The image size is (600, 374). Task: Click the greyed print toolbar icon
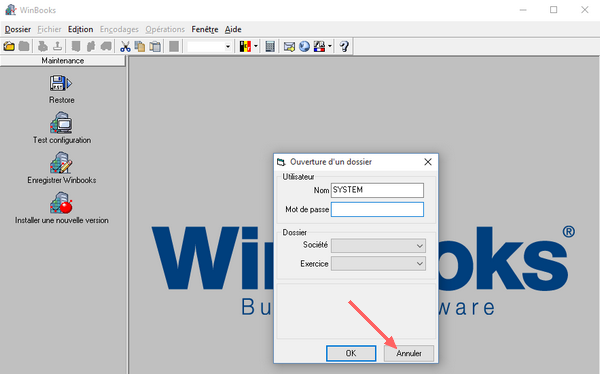pyautogui.click(x=42, y=47)
